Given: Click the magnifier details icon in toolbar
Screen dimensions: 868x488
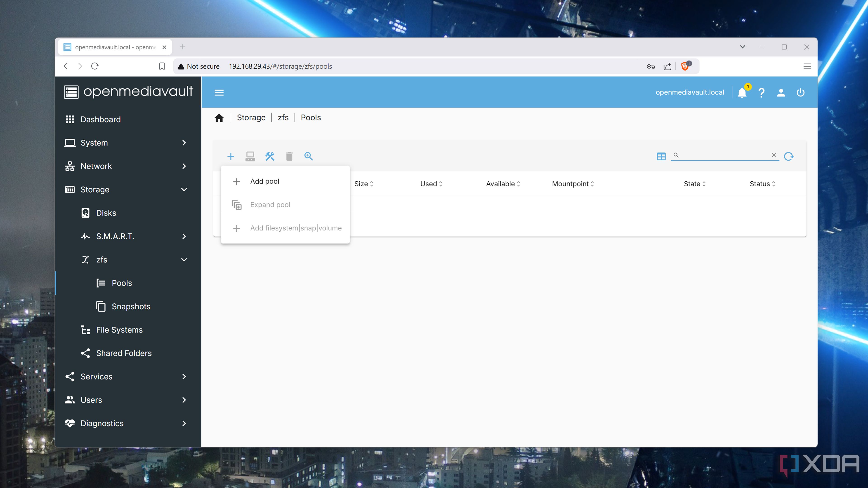Looking at the screenshot, I should tap(308, 156).
